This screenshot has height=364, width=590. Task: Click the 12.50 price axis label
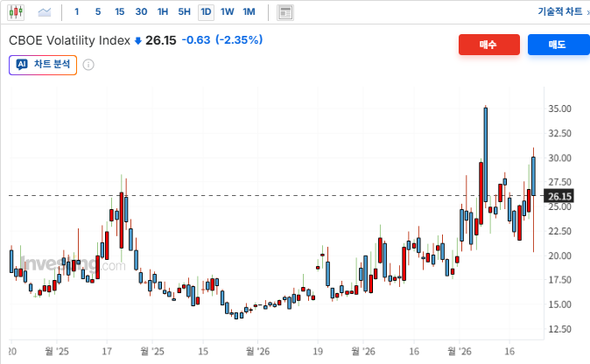559,329
